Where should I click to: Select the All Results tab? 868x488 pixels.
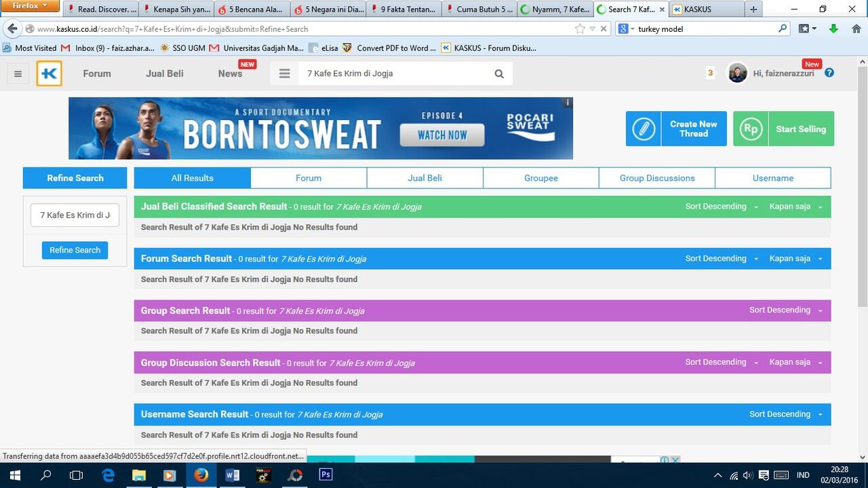point(193,178)
